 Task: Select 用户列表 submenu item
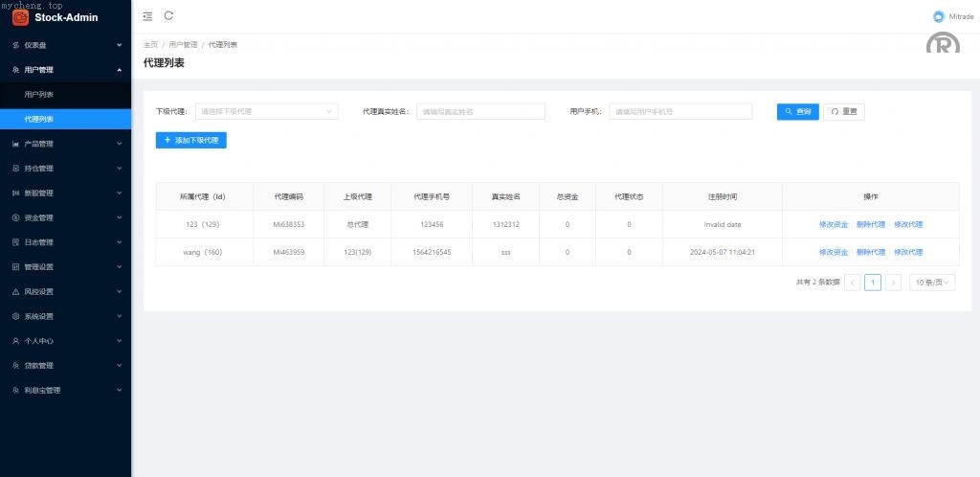pos(39,94)
